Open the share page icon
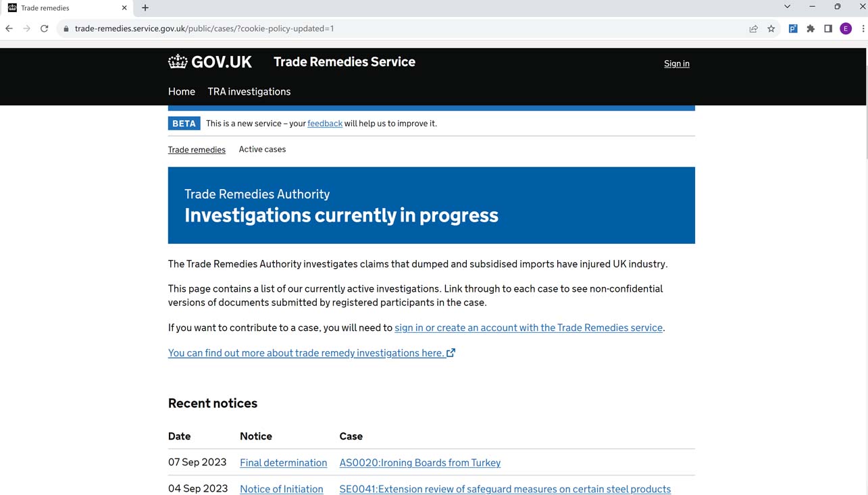868x495 pixels. 753,28
